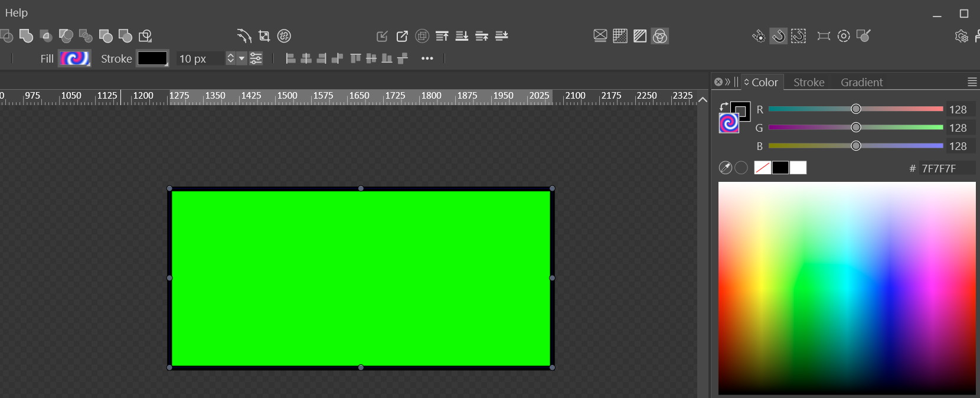Expand the three-dots more options overflow
This screenshot has width=980, height=398.
[x=427, y=58]
